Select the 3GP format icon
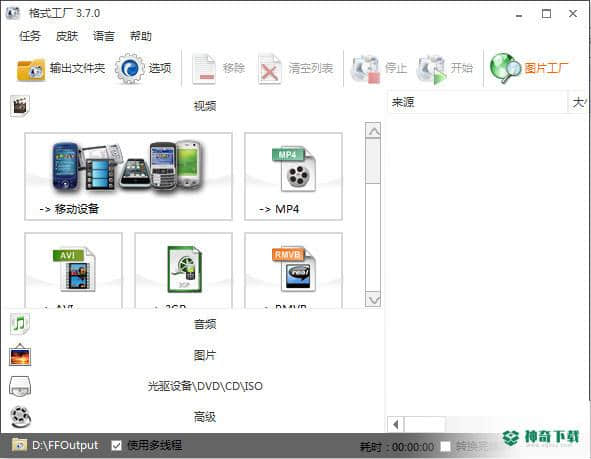This screenshot has height=459, width=591. [x=184, y=270]
